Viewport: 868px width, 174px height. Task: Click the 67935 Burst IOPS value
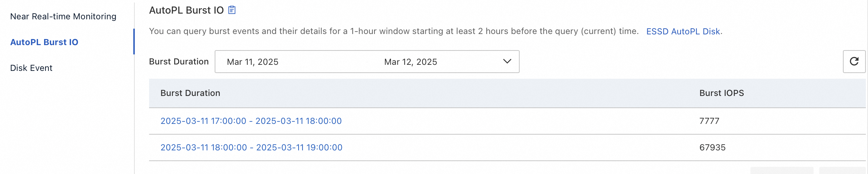coord(712,148)
